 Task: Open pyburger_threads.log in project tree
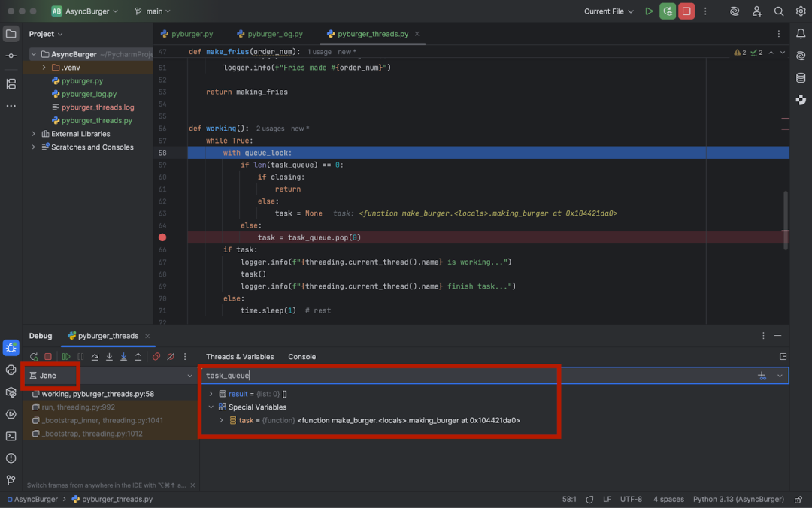tap(98, 107)
